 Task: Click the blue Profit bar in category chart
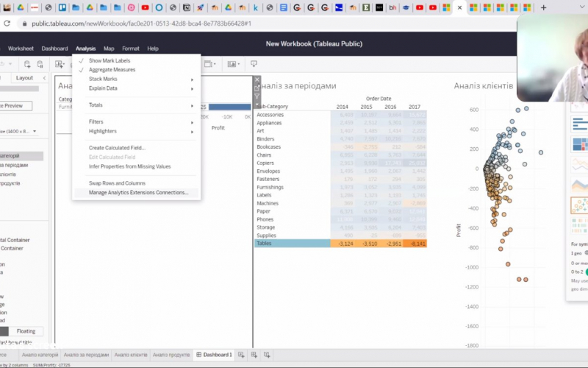pyautogui.click(x=229, y=107)
